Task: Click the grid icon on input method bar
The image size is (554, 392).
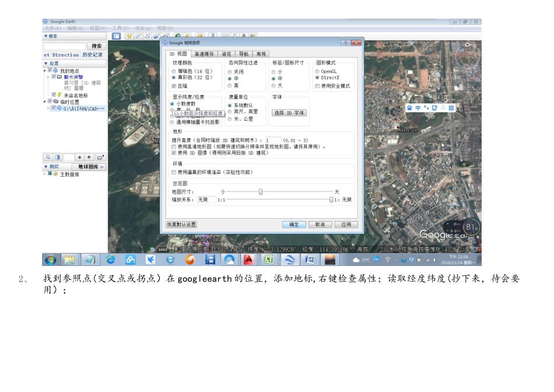Action: point(451,108)
